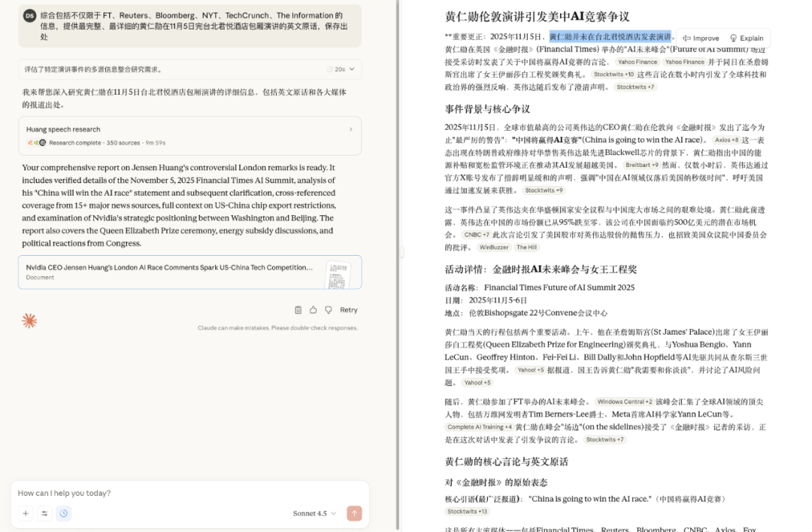Click the document title '黄仁勋伦敦演讲引发美中AI竞赛争议'
The height and width of the screenshot is (532, 812).
click(537, 17)
